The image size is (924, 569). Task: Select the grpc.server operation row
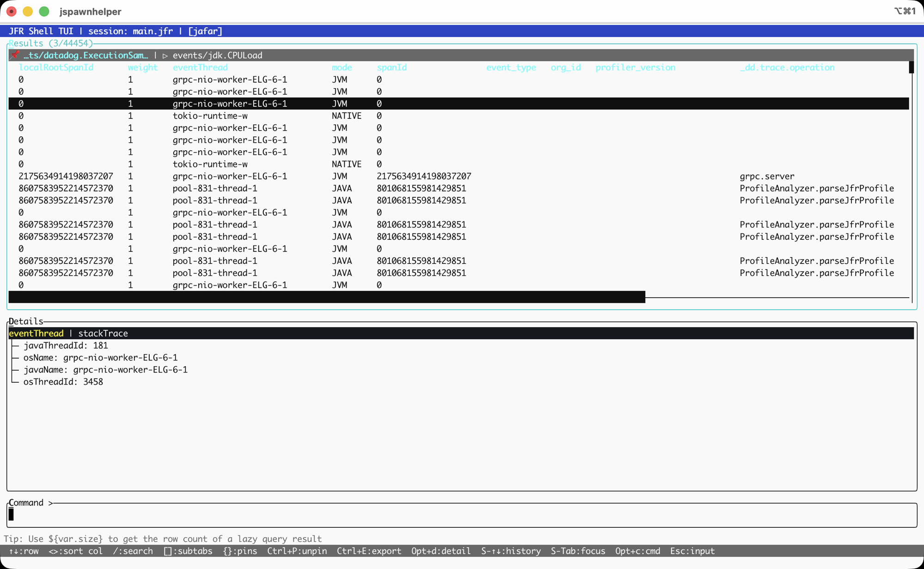(766, 176)
